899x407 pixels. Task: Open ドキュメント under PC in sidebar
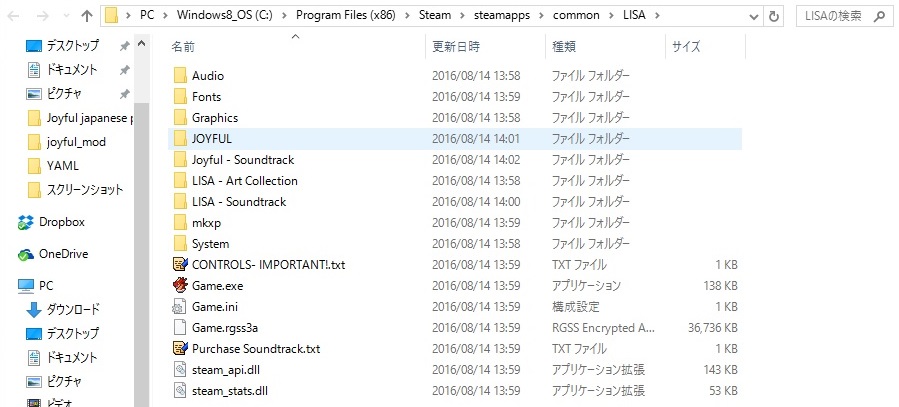click(72, 357)
